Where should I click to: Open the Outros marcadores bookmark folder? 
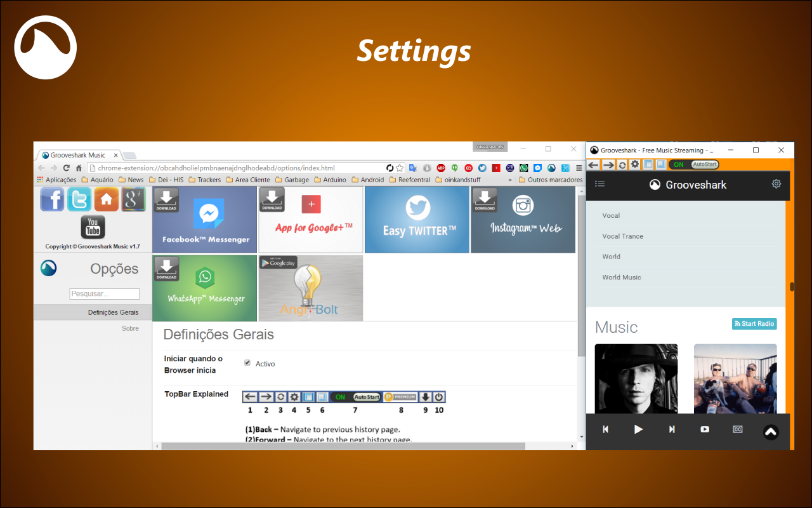click(551, 180)
